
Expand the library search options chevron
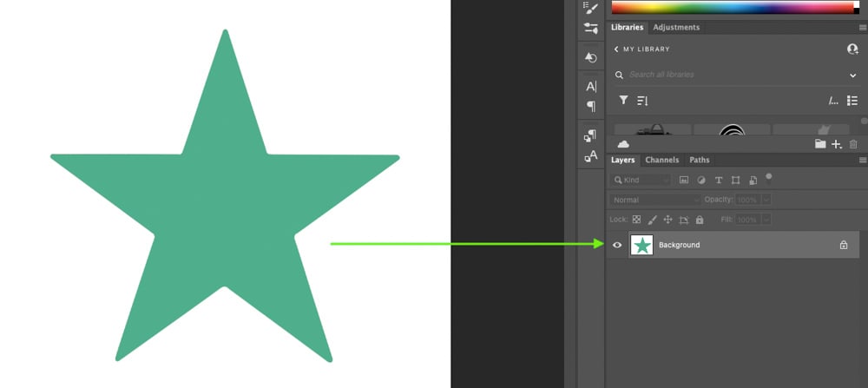[852, 76]
